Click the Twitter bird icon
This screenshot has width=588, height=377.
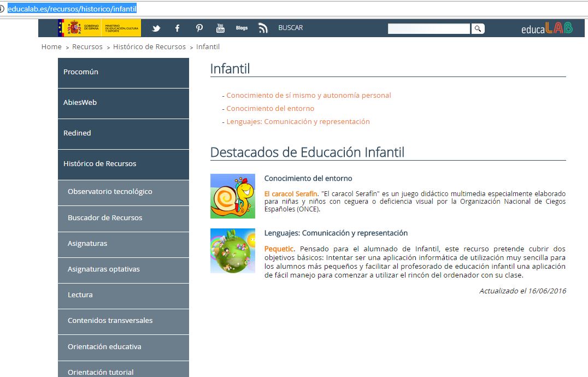tap(156, 28)
